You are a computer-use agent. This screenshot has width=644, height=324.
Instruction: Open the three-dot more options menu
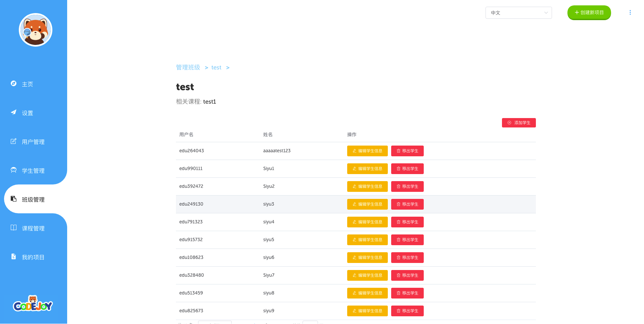coord(630,12)
